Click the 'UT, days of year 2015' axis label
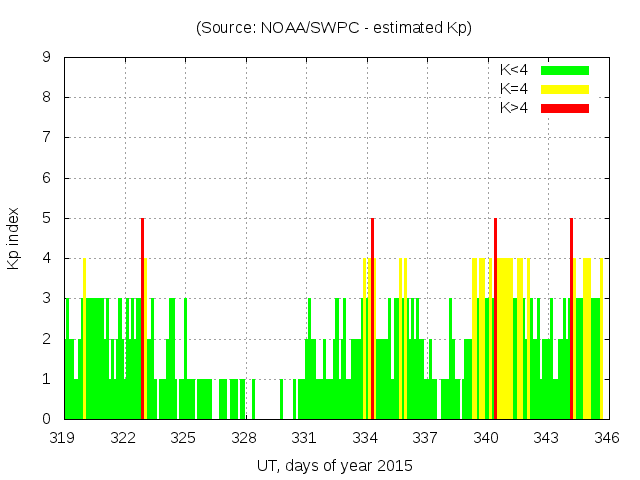 point(334,466)
